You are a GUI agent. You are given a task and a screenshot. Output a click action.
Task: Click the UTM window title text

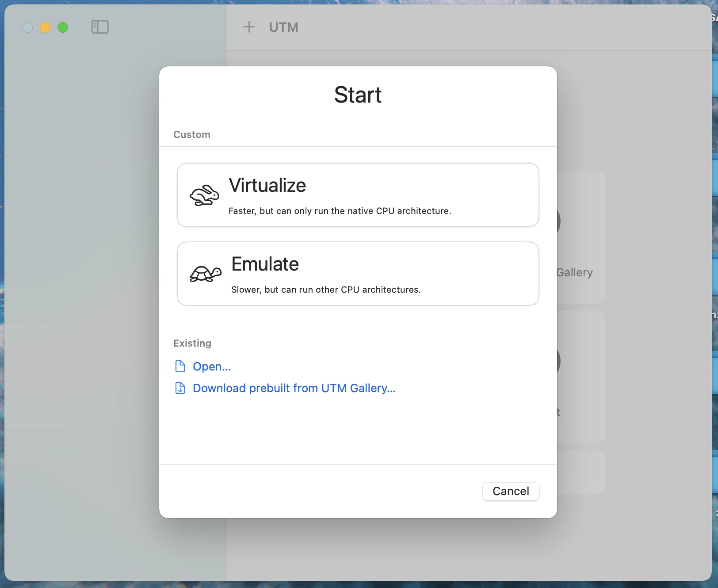[x=284, y=27]
